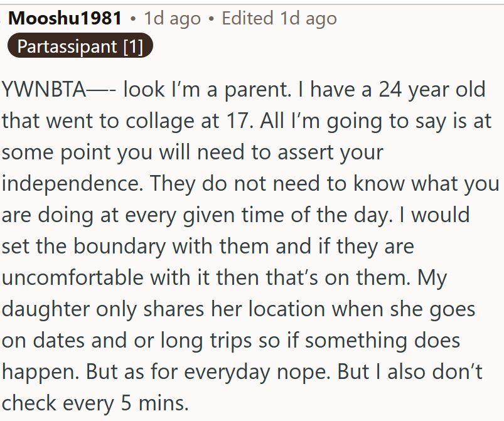The image size is (504, 421).
Task: Click the dot separator after the username
Action: pos(133,19)
